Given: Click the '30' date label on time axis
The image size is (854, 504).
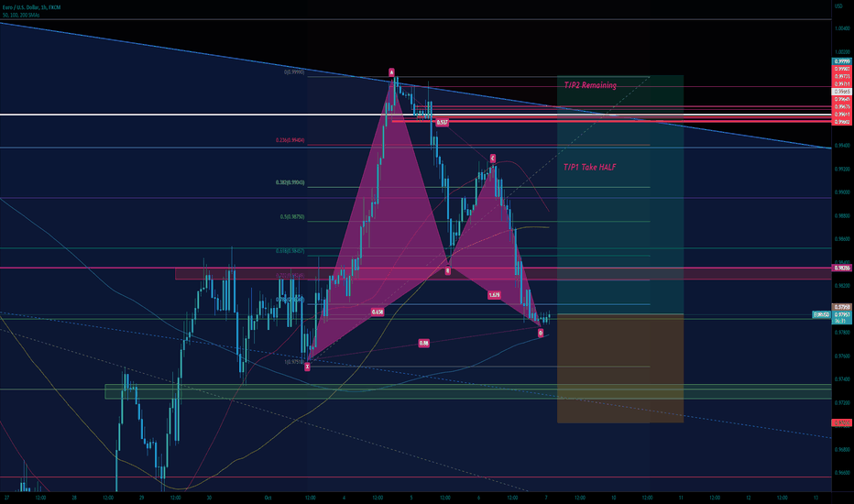Looking at the screenshot, I should point(209,498).
